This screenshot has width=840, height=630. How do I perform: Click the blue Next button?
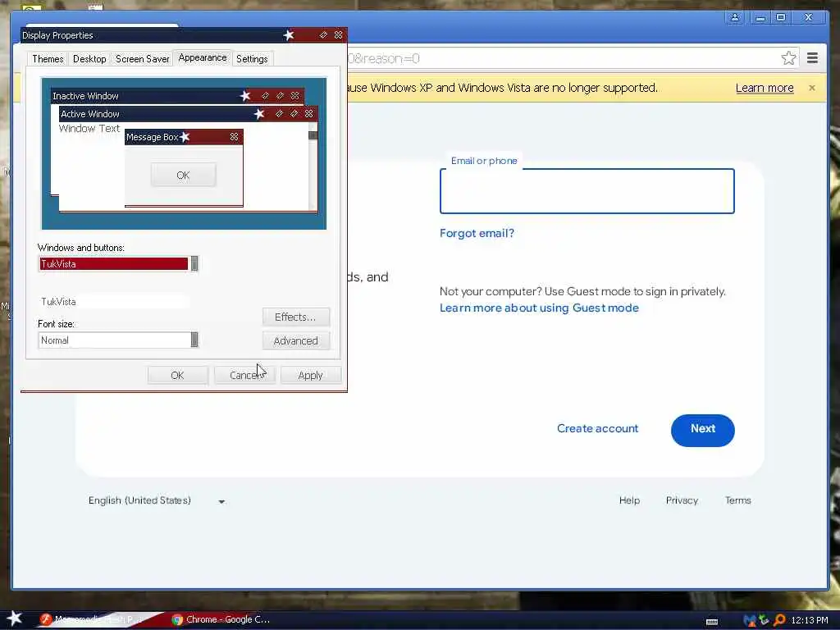702,430
